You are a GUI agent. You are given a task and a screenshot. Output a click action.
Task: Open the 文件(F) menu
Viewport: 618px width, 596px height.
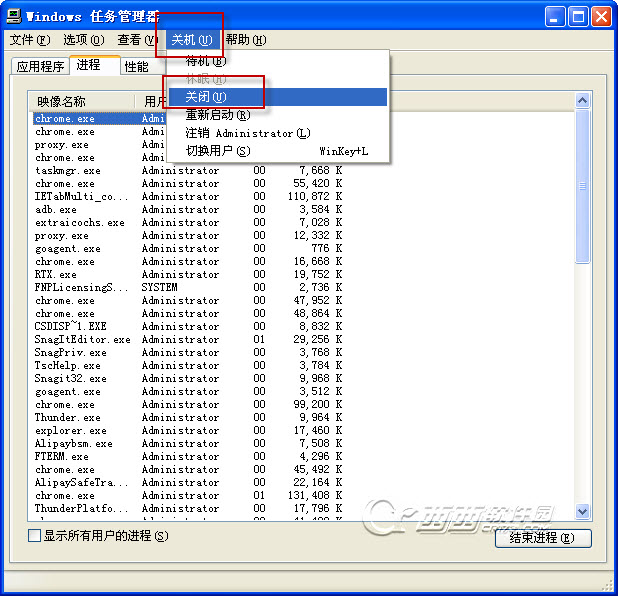click(x=30, y=40)
